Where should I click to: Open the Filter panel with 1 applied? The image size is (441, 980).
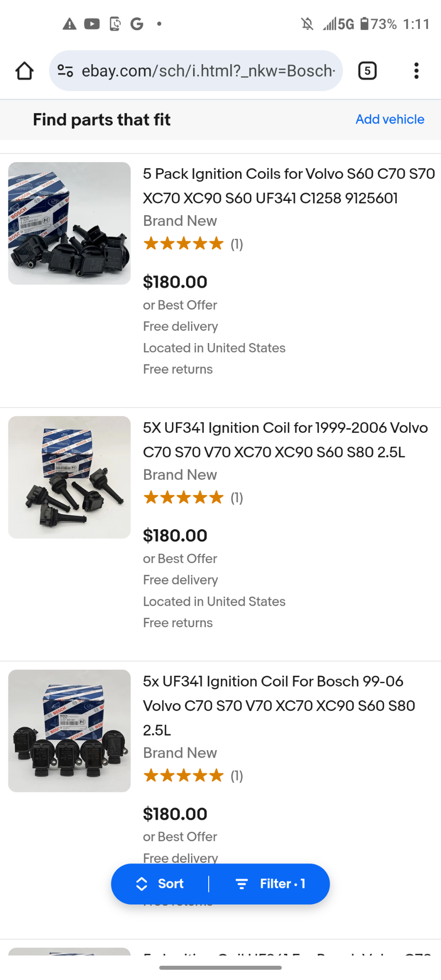(271, 883)
